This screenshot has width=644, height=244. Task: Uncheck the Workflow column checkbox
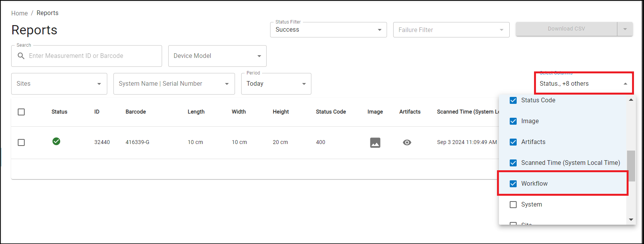tap(513, 184)
